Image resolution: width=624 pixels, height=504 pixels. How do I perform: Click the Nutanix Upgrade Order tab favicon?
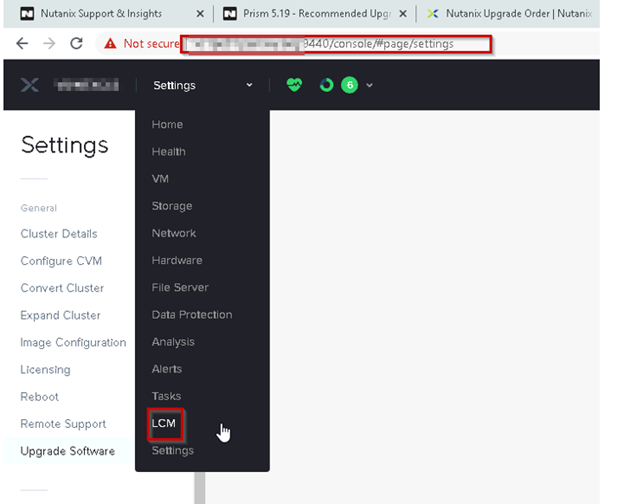coord(433,14)
